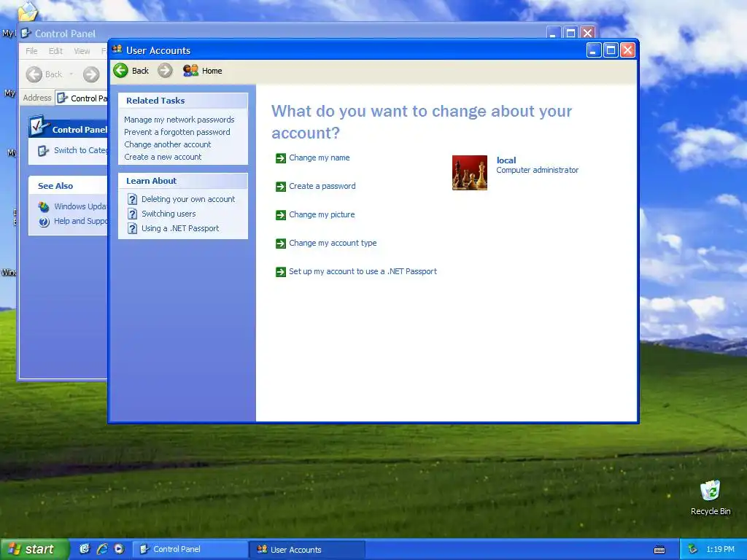Click the keyboard icon in the taskbar

[x=659, y=550]
